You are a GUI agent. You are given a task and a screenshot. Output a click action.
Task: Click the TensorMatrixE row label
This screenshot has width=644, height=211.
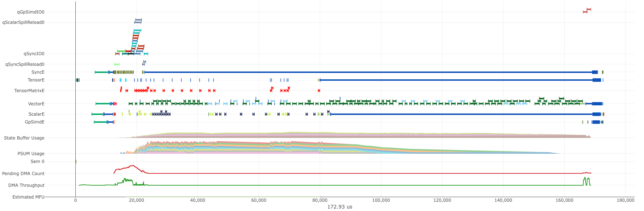[x=29, y=91]
